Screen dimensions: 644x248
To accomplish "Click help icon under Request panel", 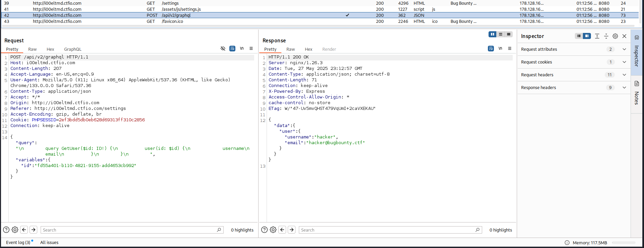I will click(x=6, y=230).
